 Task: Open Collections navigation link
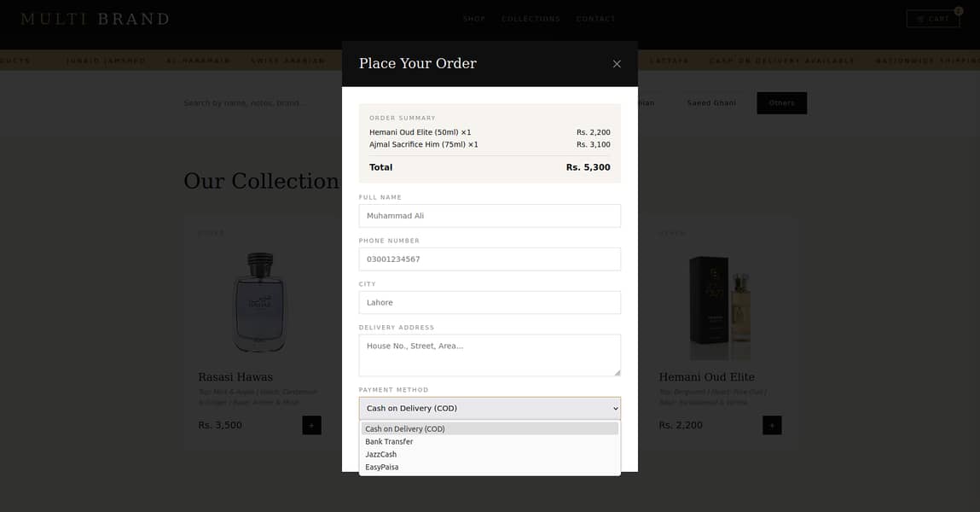coord(531,19)
